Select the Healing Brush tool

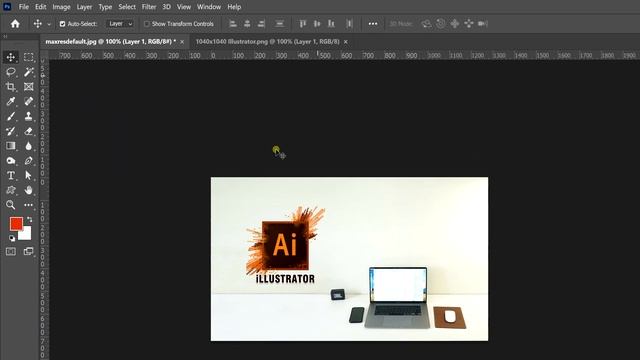coord(28,101)
